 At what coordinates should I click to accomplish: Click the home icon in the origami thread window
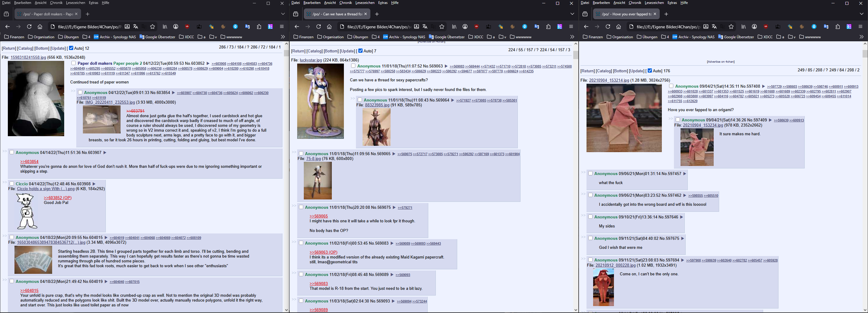tap(619, 27)
